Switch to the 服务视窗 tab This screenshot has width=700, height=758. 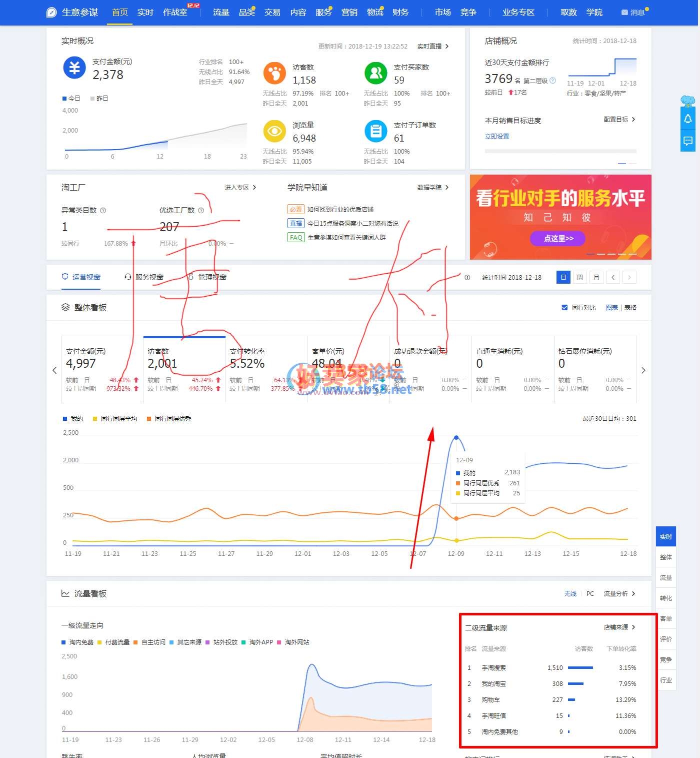pyautogui.click(x=144, y=277)
